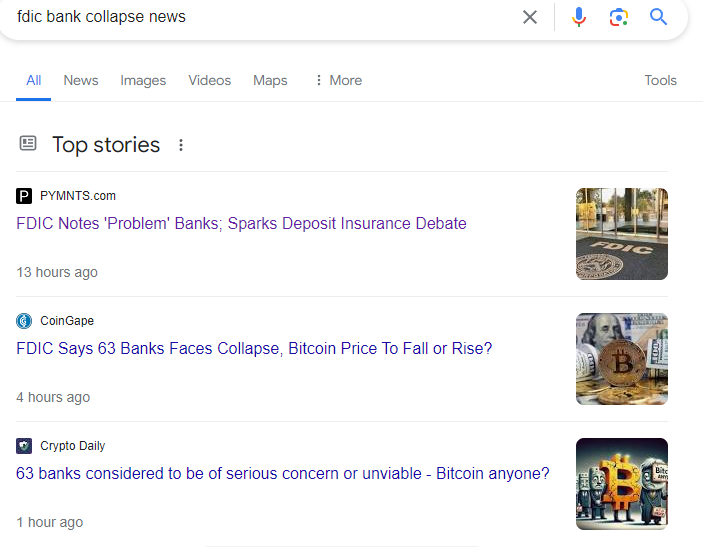
Task: Switch to the Images tab
Action: 143,80
